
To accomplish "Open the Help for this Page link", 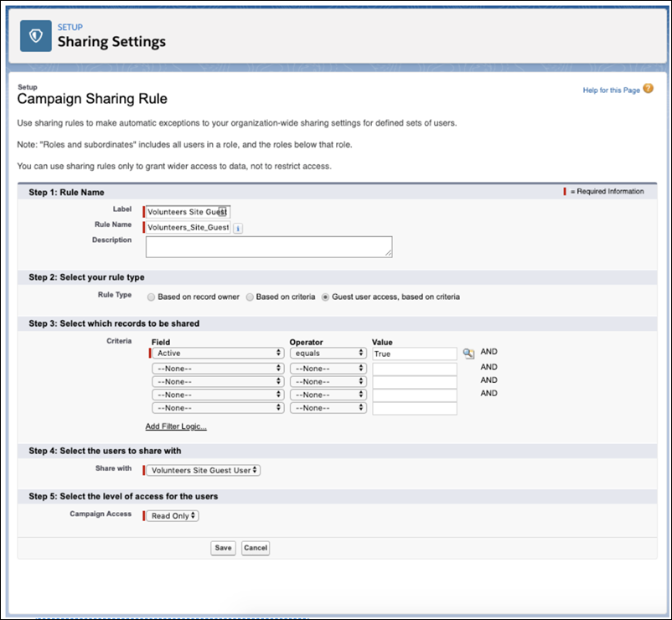I will point(611,90).
